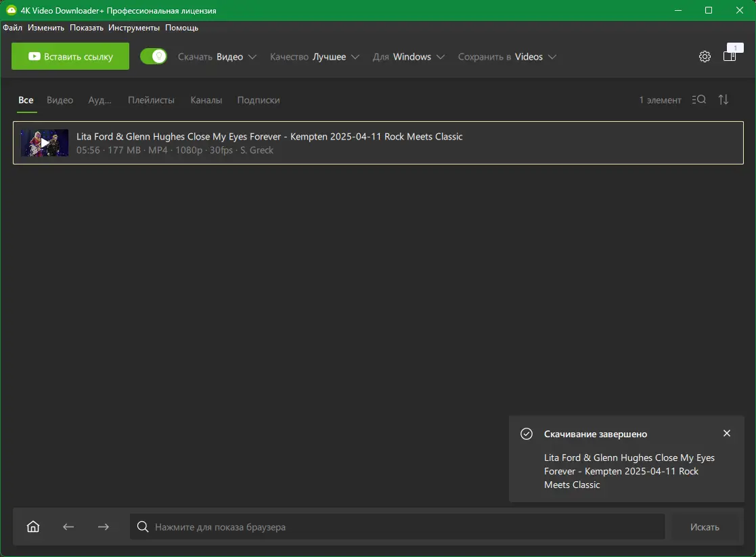Switch to the Ауд... tab
This screenshot has width=756, height=557.
pos(99,100)
